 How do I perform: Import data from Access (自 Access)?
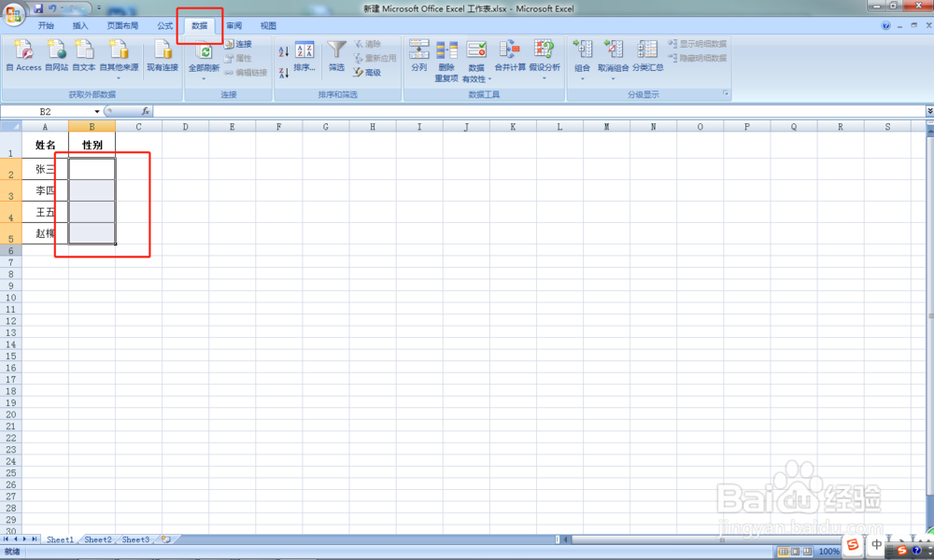coord(24,56)
